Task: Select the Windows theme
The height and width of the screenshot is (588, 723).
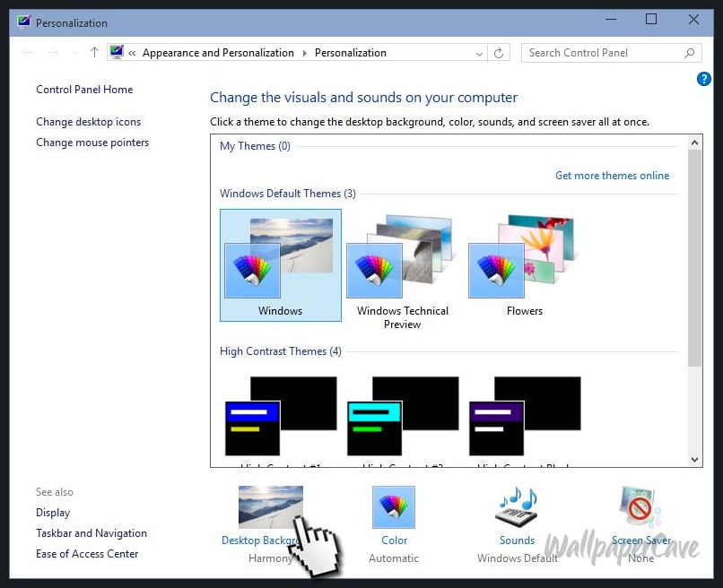Action: [x=281, y=265]
